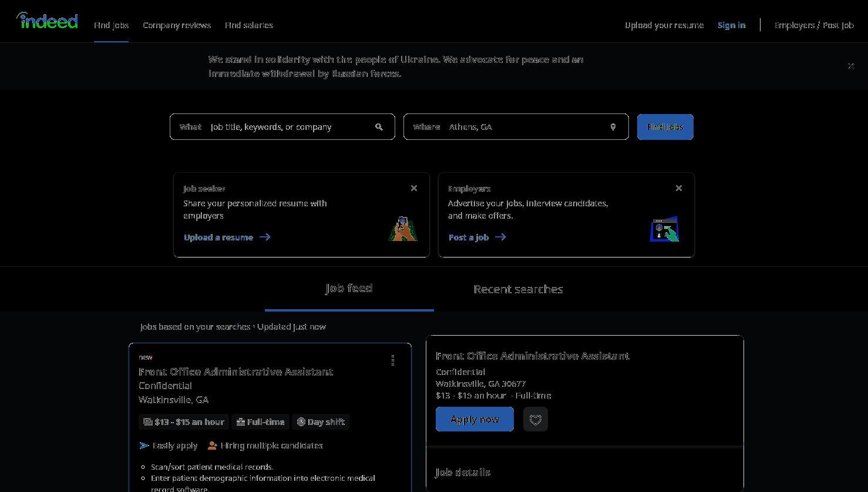The image size is (868, 492).
Task: Focus the What job title input field
Action: tap(282, 127)
